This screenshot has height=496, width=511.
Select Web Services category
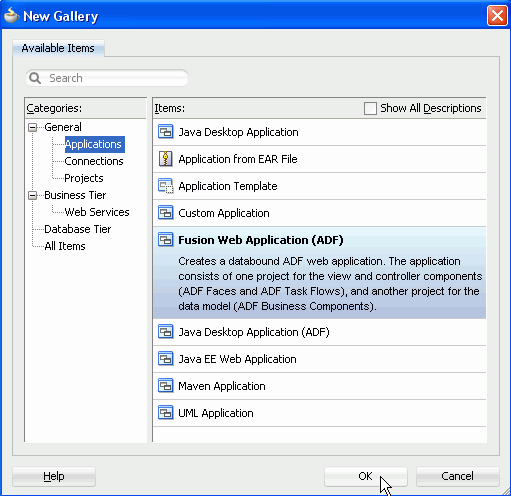97,212
